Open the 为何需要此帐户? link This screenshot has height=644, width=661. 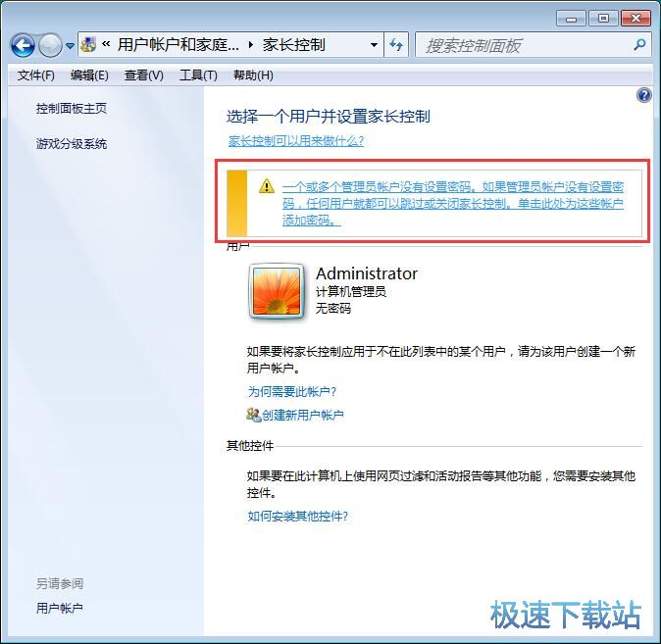tap(291, 391)
